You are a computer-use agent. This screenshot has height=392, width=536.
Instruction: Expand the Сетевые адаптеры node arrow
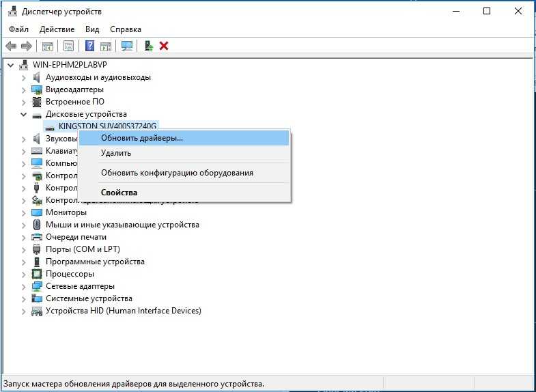(24, 287)
